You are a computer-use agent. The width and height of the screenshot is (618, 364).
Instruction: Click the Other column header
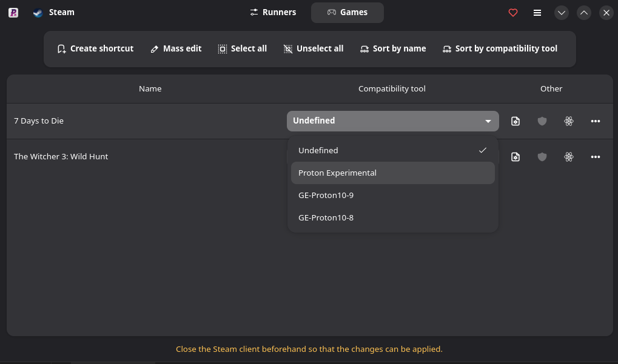tap(551, 89)
